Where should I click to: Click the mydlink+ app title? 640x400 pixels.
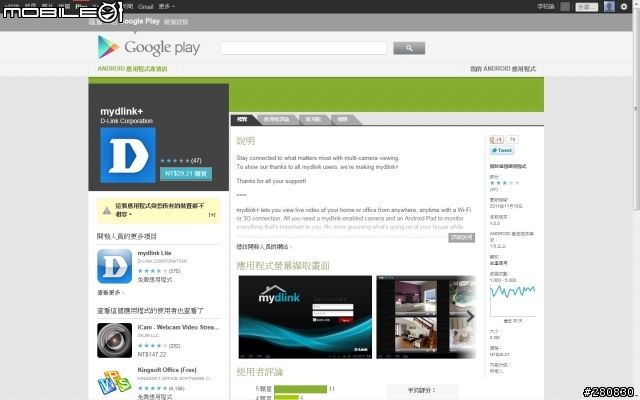click(122, 111)
